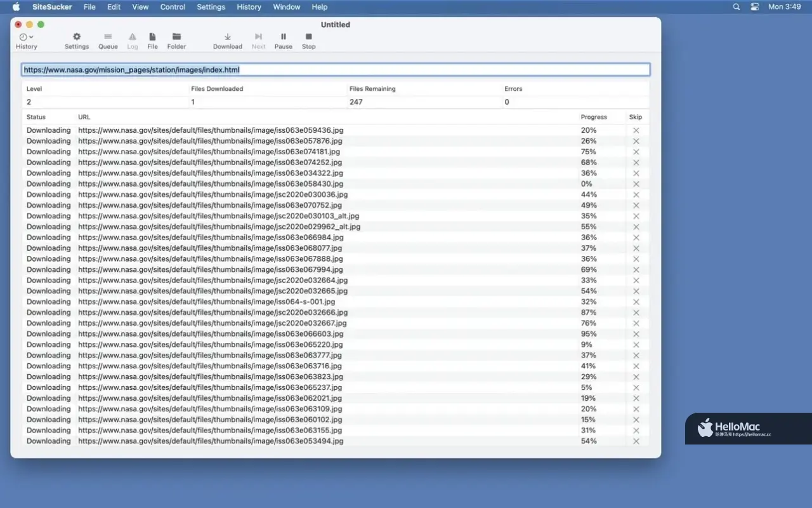Pause the download from the toolbar
Image resolution: width=812 pixels, height=508 pixels.
284,41
